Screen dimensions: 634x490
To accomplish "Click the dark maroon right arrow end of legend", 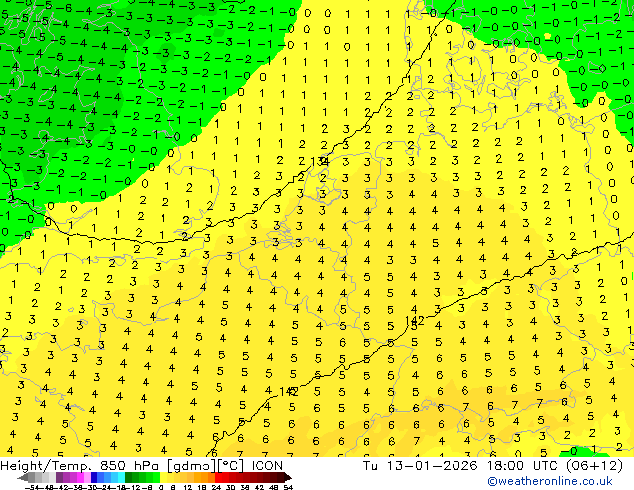I will coord(287,478).
